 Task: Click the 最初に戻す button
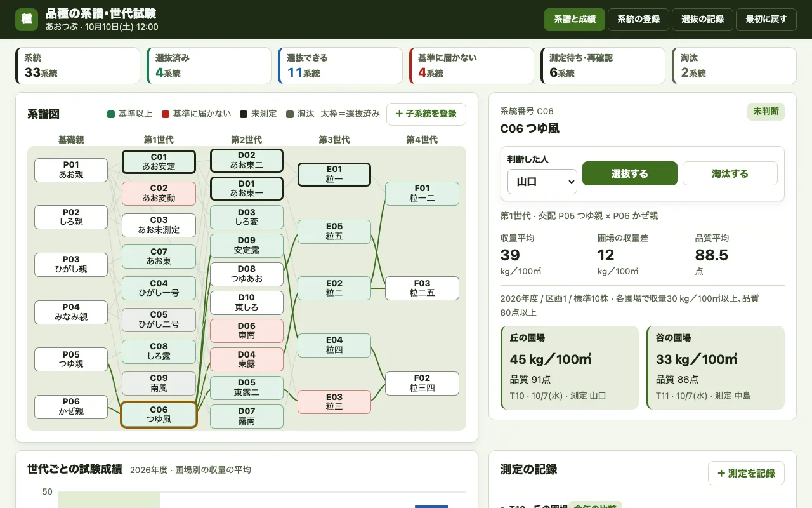(x=766, y=20)
